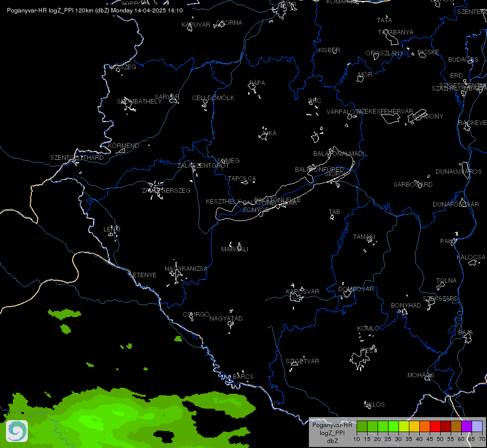
Task: Click the SZENTGOTTHÁRD city label
Action: tap(77, 158)
